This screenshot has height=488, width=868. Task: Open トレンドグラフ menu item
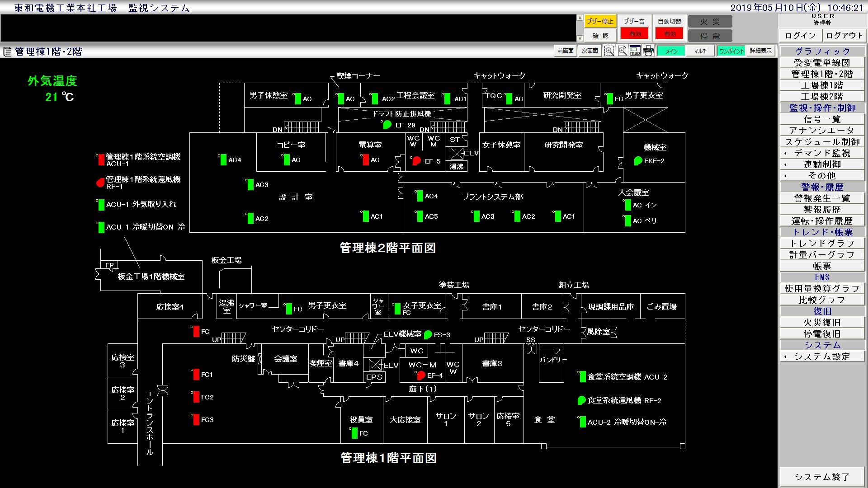pos(822,244)
